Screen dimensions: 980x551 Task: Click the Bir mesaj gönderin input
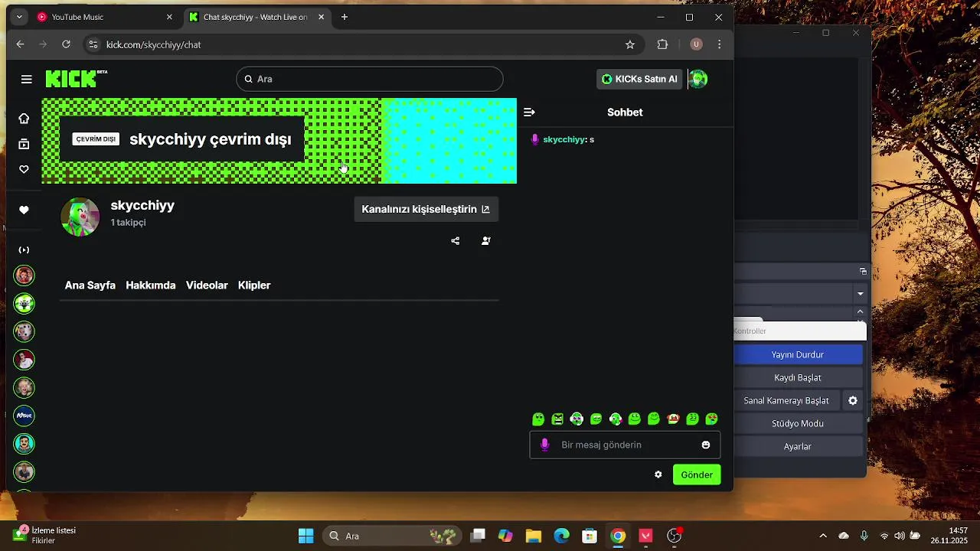(x=626, y=445)
